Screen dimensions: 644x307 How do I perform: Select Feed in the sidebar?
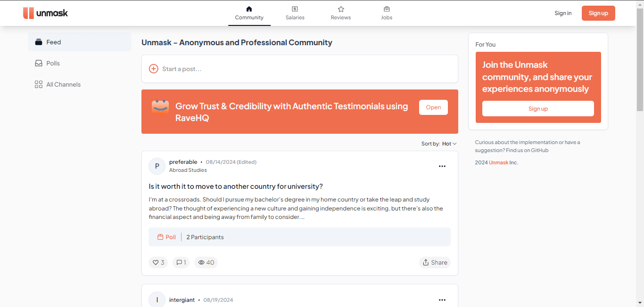click(x=80, y=42)
